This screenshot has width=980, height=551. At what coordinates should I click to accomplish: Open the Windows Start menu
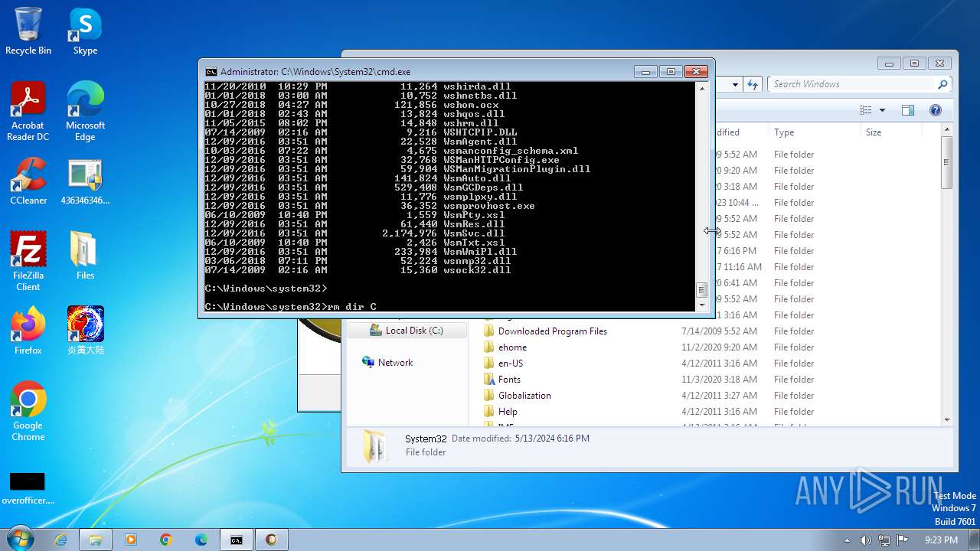20,539
